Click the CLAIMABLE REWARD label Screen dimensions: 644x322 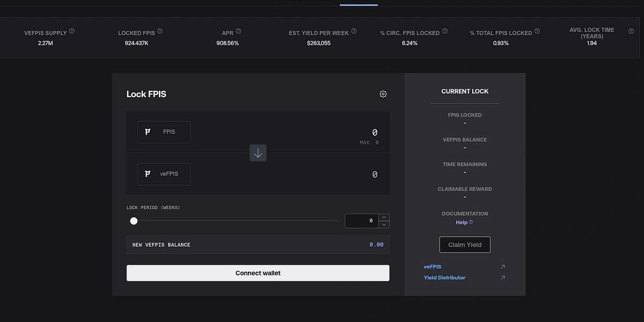pos(465,189)
